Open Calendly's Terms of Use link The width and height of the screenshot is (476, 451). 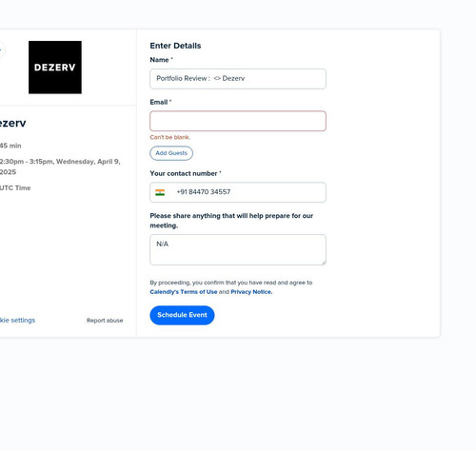pos(184,292)
